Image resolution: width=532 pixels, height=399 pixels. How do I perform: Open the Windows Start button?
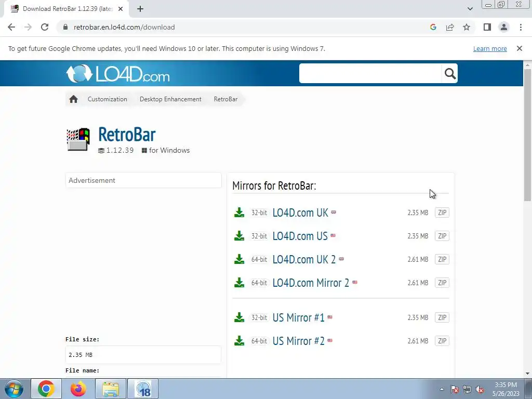pyautogui.click(x=14, y=389)
